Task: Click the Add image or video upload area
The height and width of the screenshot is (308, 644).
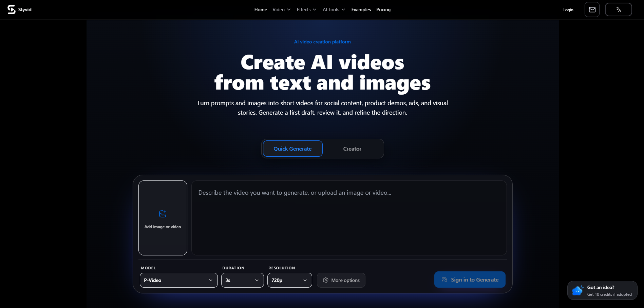Action: tap(163, 218)
